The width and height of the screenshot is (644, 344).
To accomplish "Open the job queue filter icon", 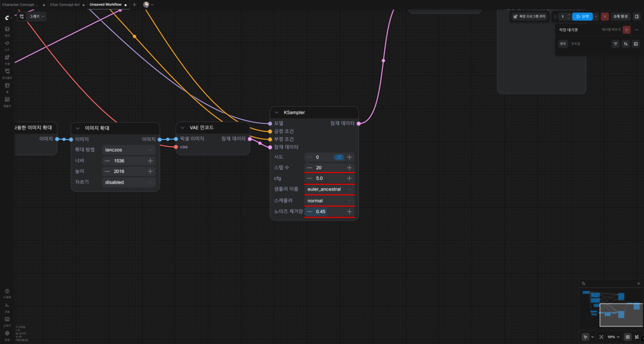I will tap(615, 43).
